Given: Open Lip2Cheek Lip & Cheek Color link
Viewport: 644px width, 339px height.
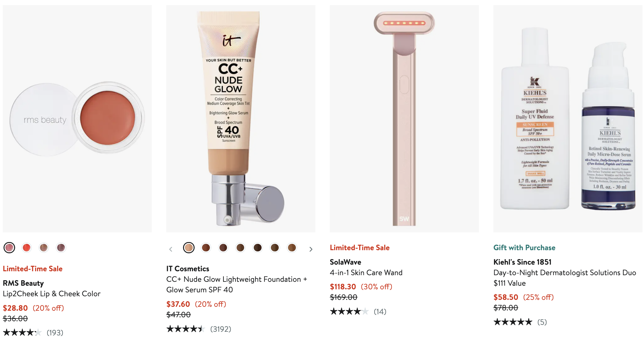Looking at the screenshot, I should [52, 294].
